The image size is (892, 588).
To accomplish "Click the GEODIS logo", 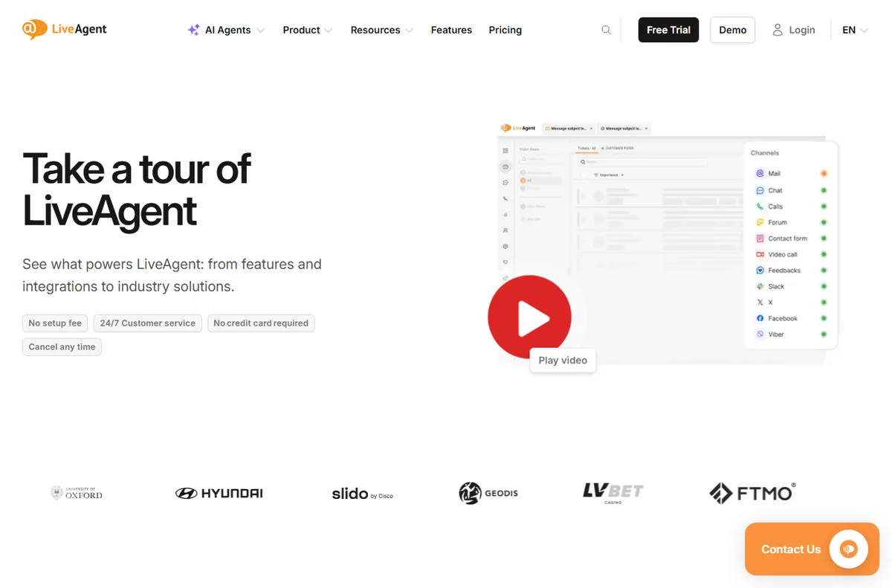I will point(488,493).
